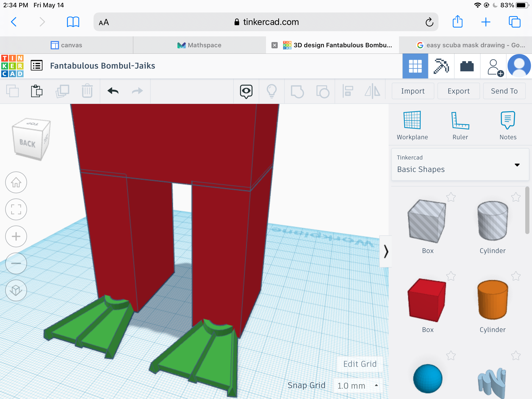
Task: Click the Tinkercad logo
Action: pyautogui.click(x=12, y=66)
